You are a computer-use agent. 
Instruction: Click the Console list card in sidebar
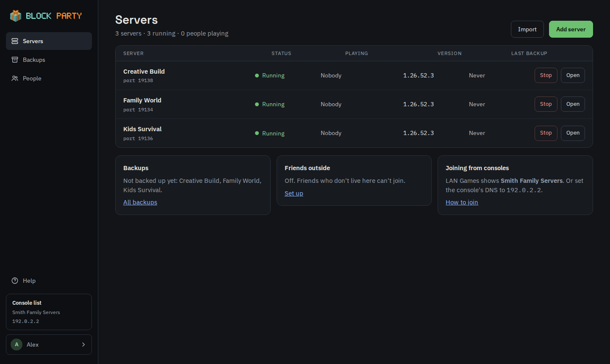[x=49, y=312]
